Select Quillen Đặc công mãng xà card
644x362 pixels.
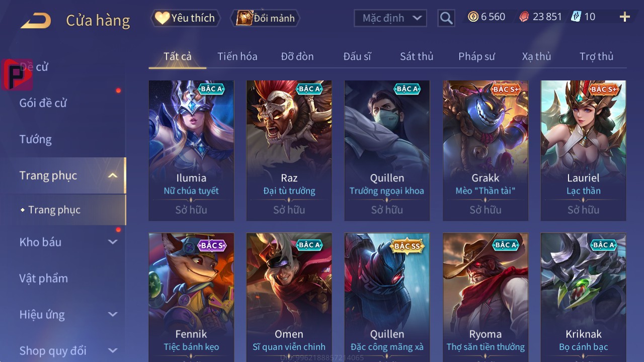point(387,298)
